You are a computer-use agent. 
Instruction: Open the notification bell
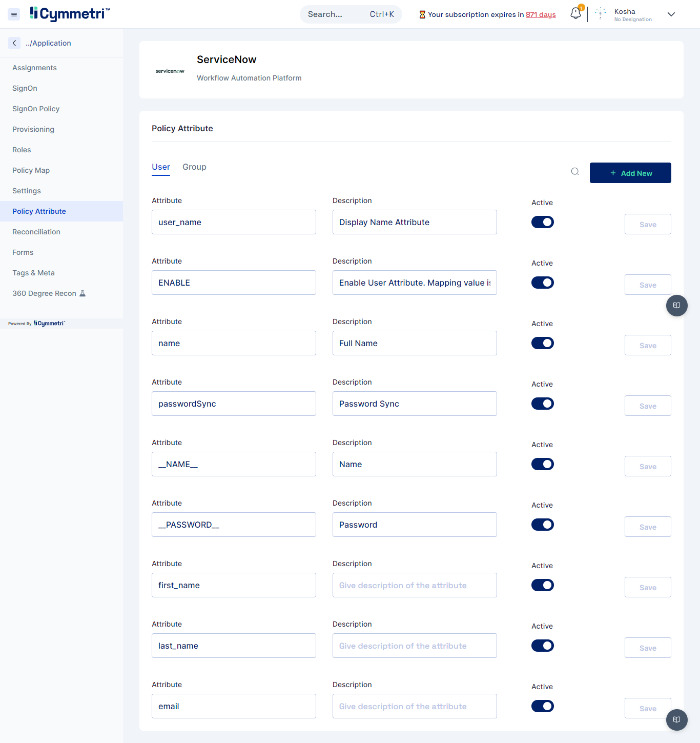pos(575,14)
